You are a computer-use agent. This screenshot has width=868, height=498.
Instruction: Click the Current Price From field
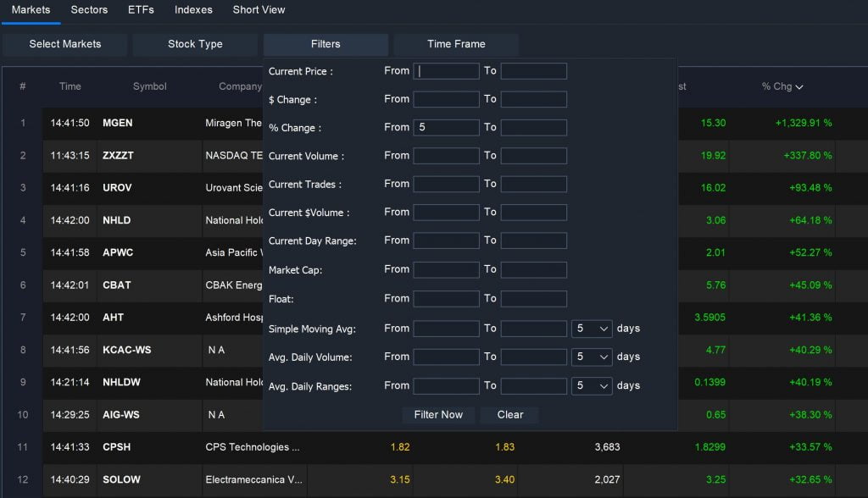point(447,71)
